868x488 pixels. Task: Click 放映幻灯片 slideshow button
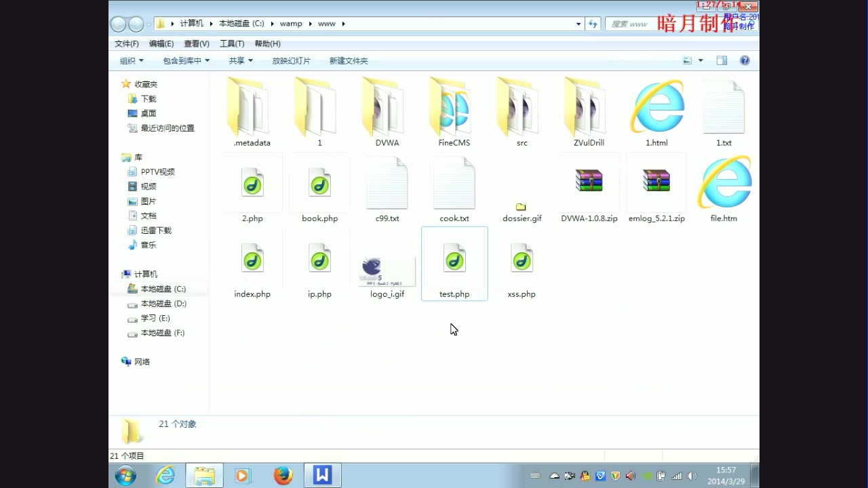[292, 60]
